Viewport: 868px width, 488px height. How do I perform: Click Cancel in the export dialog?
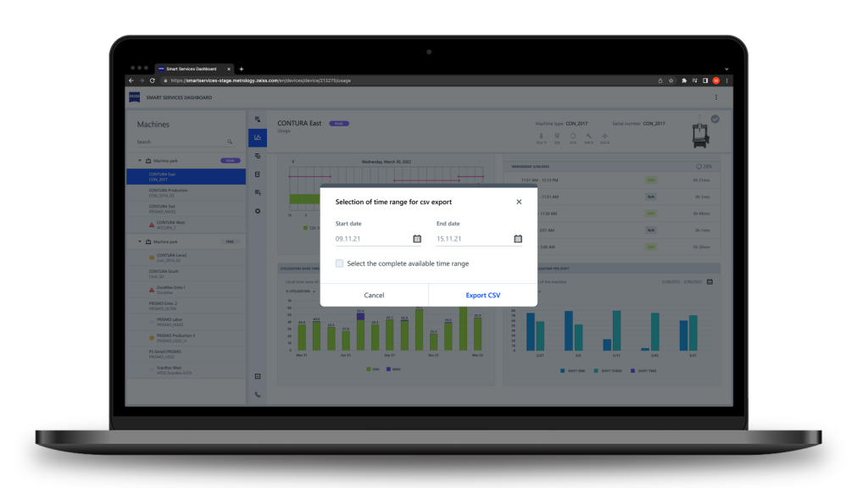pyautogui.click(x=374, y=295)
